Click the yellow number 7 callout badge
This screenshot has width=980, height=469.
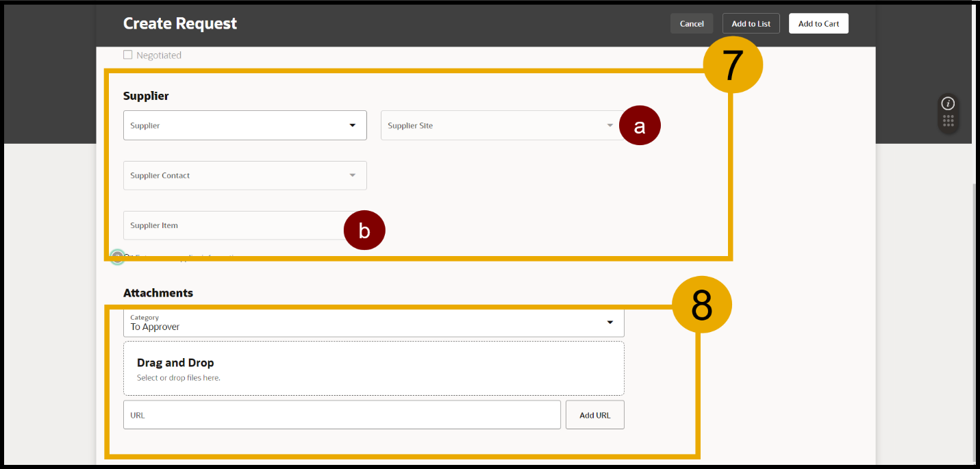tap(732, 64)
